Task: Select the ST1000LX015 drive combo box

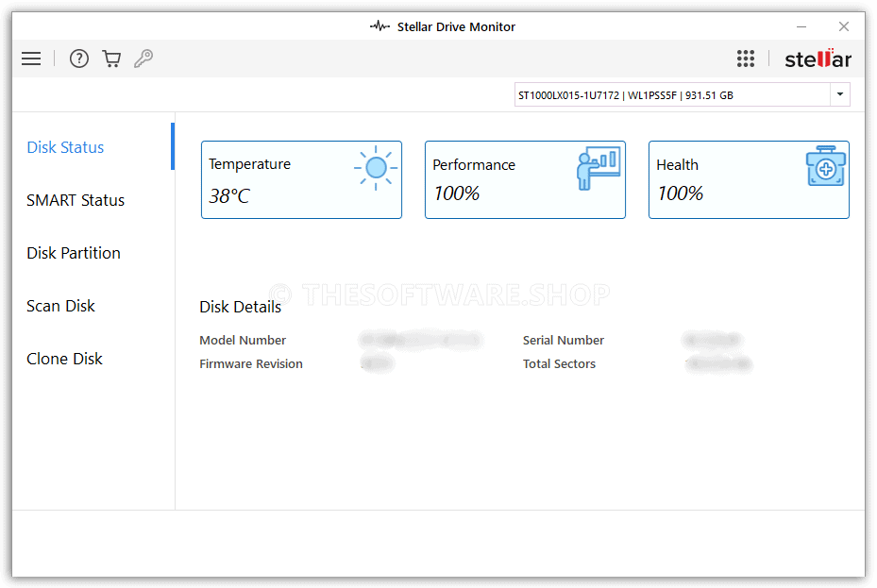Action: 683,94
